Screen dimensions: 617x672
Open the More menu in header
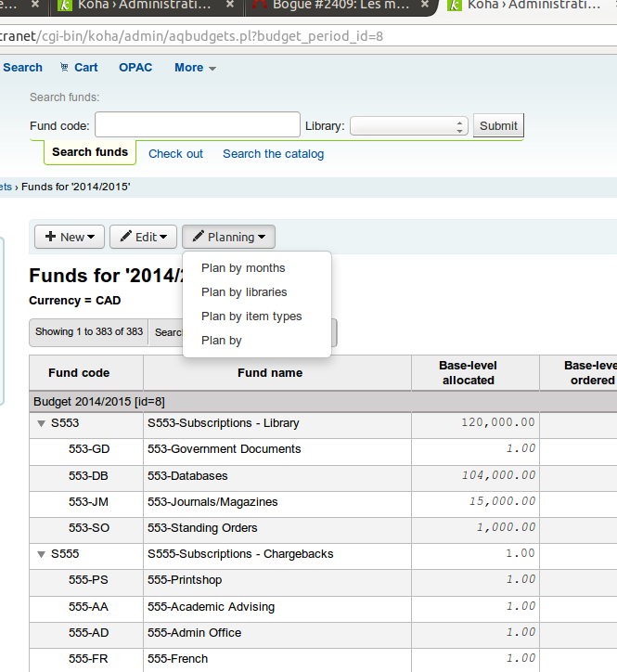[195, 68]
